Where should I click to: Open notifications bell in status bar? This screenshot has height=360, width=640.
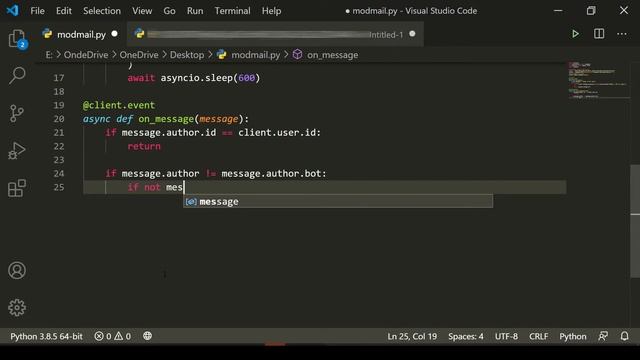click(x=624, y=336)
